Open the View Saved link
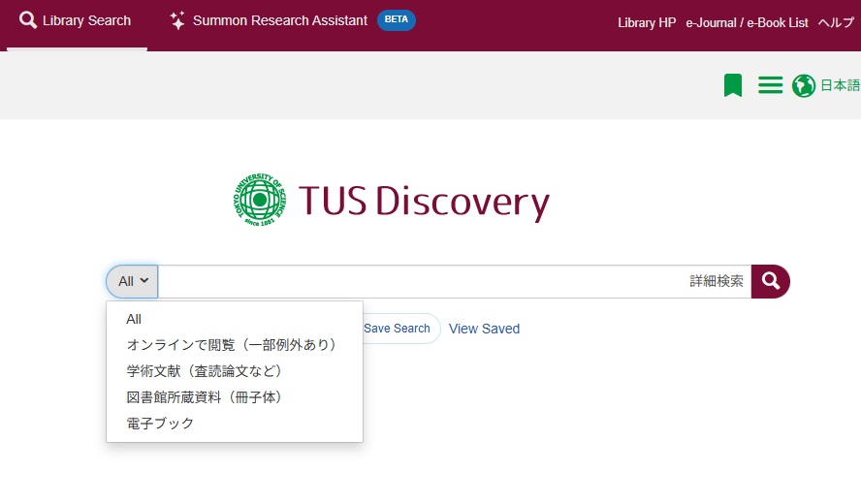Viewport: 861px width, 504px height. click(x=485, y=329)
